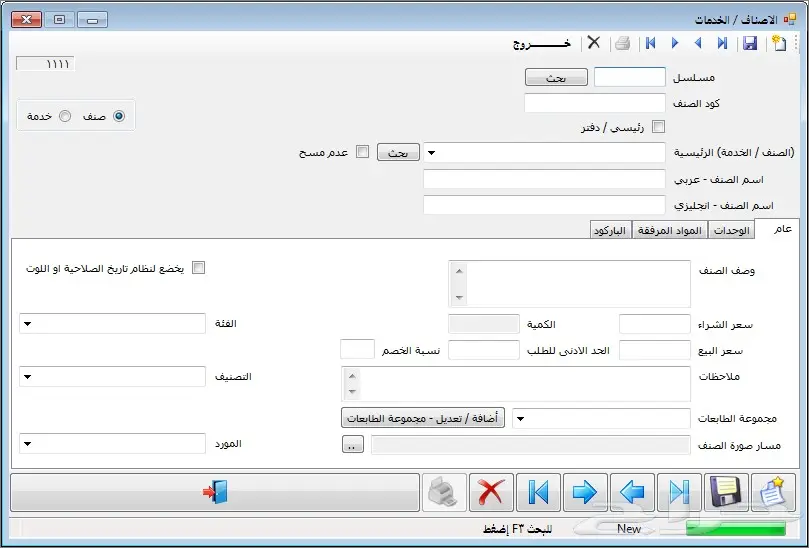Select the صنف radio button

pyautogui.click(x=119, y=116)
